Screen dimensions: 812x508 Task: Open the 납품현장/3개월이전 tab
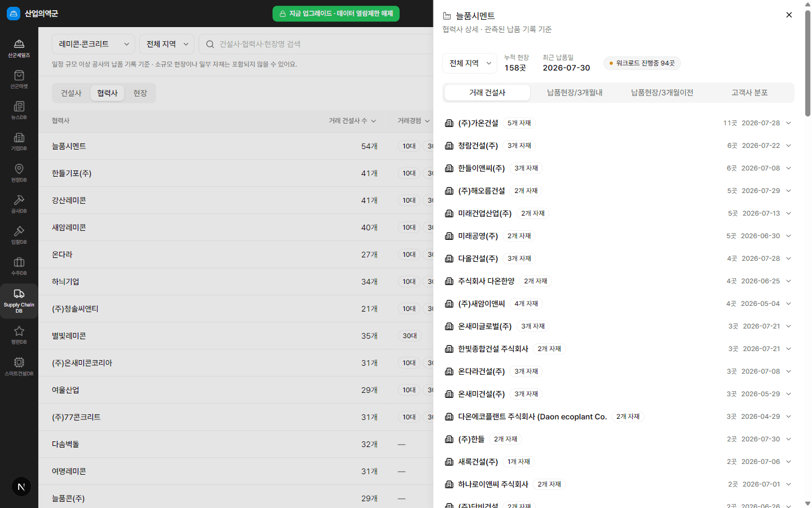[662, 93]
